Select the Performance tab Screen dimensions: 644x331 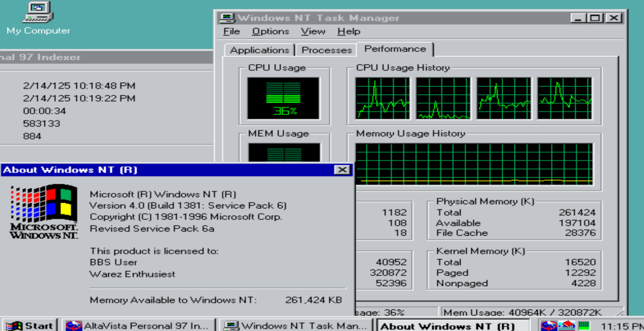pyautogui.click(x=395, y=49)
